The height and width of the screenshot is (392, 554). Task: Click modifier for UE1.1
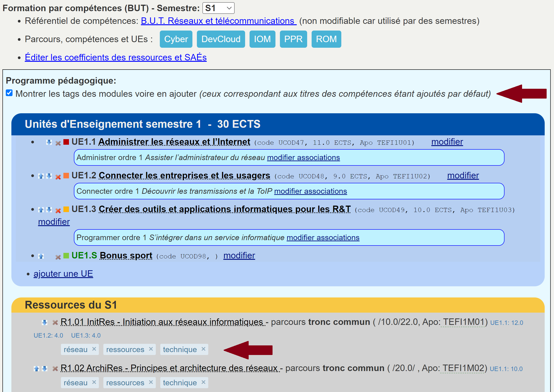point(447,142)
